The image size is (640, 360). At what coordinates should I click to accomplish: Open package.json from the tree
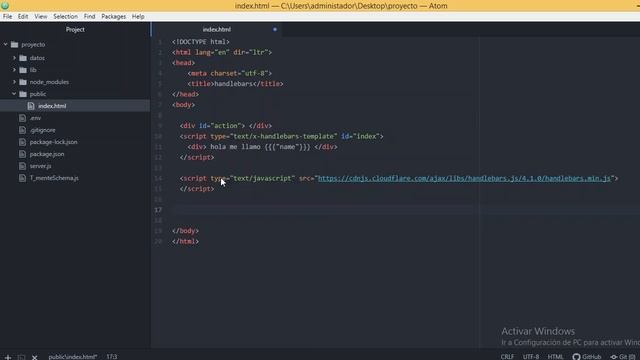(x=47, y=154)
